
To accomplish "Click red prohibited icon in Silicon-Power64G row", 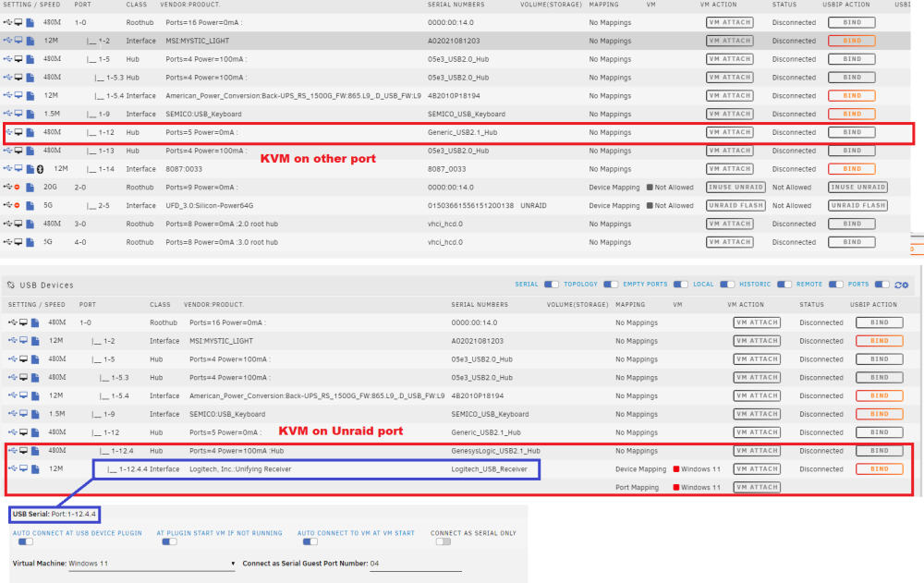I will [x=17, y=206].
